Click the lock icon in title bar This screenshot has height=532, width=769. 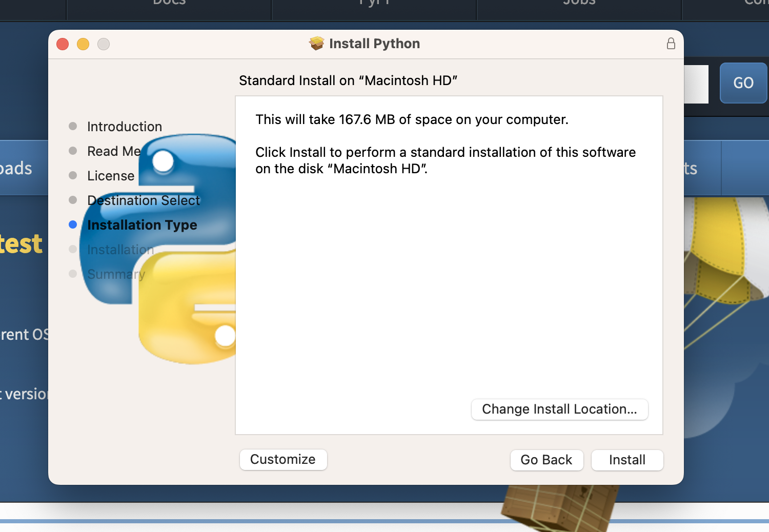click(x=671, y=44)
